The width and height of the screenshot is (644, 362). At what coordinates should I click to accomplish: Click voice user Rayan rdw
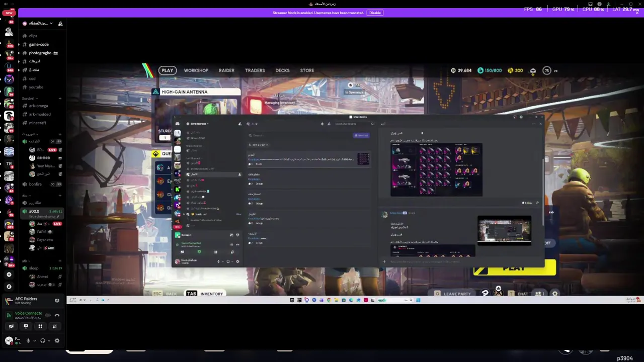[x=45, y=240]
